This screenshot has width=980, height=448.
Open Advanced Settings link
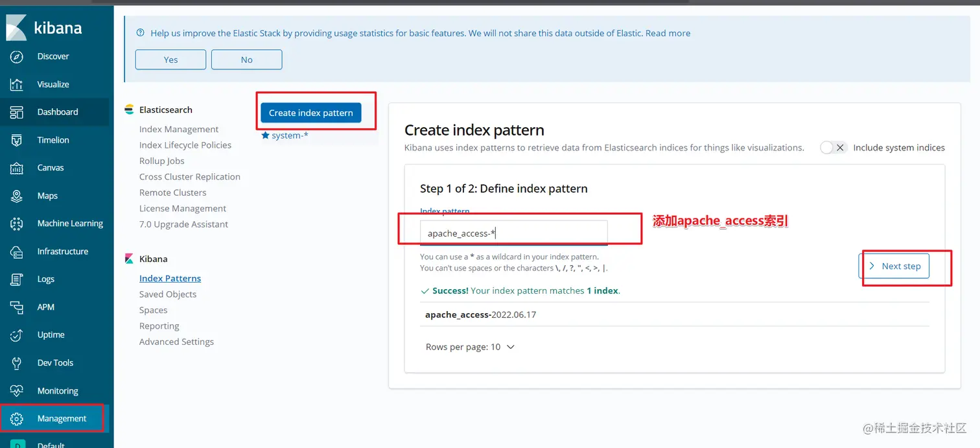click(176, 342)
